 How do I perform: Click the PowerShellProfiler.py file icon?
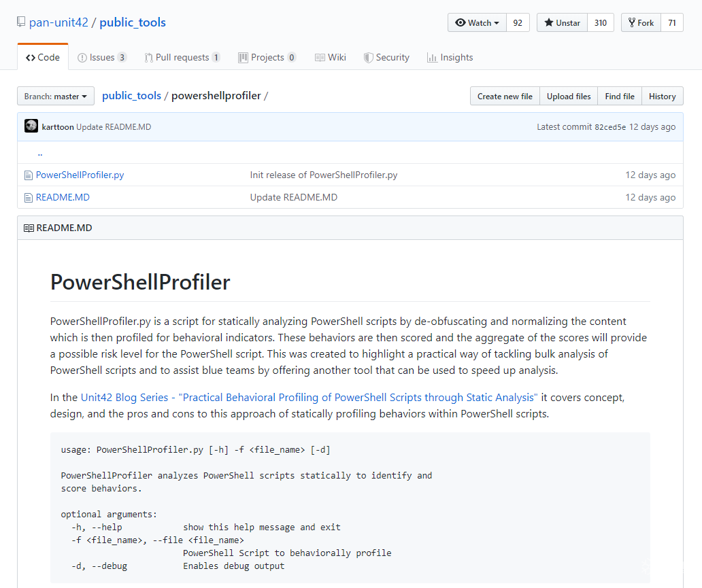point(29,175)
